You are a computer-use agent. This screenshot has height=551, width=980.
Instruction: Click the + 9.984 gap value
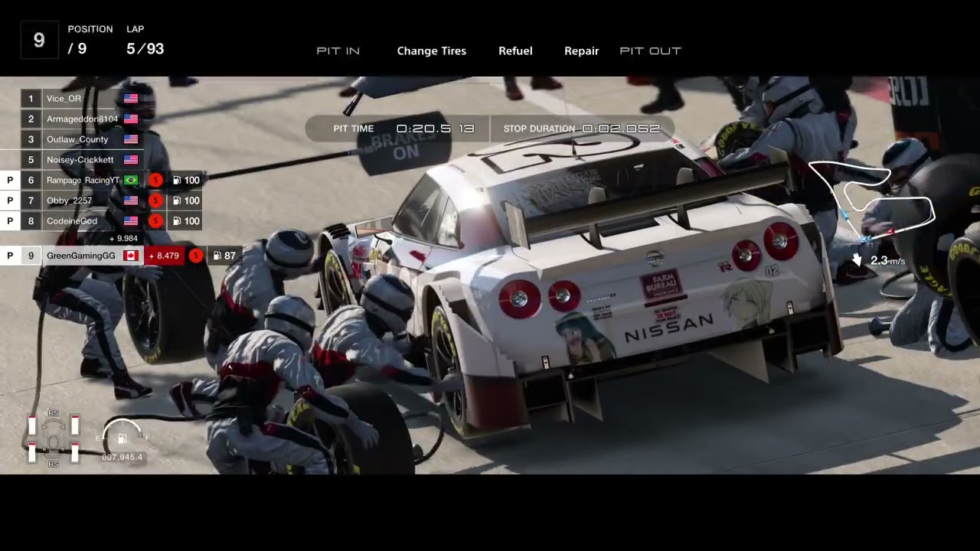(123, 239)
